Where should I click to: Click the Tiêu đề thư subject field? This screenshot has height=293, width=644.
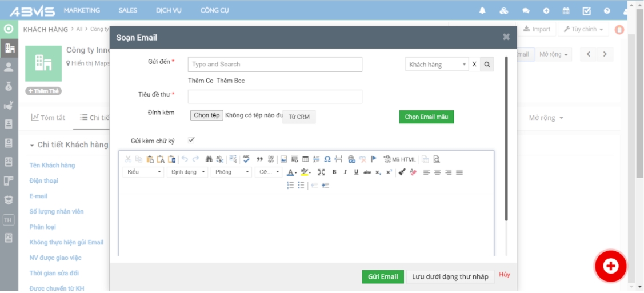point(275,97)
